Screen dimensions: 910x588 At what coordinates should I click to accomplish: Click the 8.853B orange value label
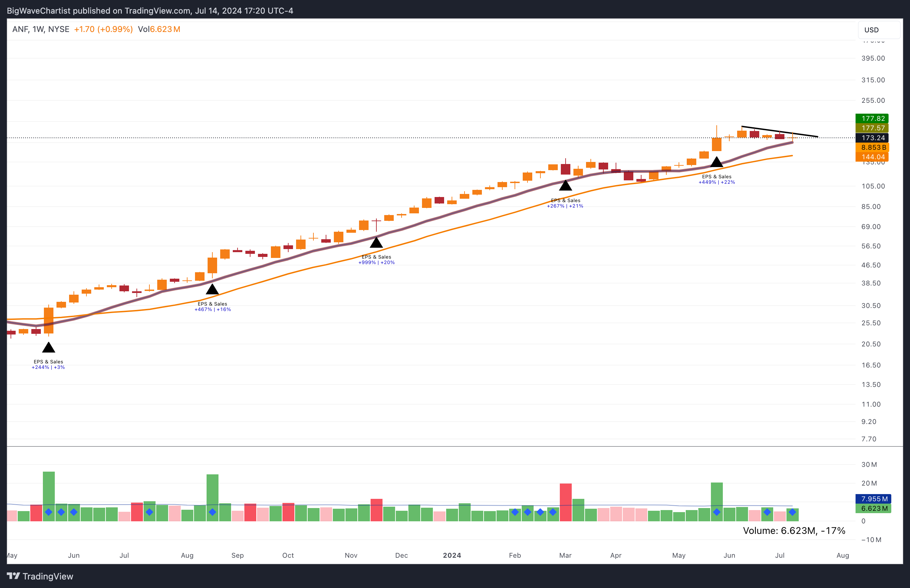(x=873, y=147)
